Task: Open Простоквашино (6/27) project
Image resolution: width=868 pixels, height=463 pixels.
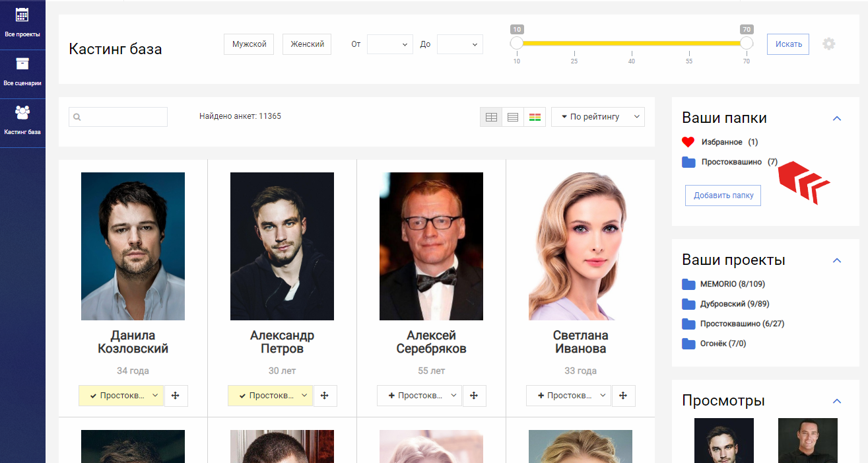Action: coord(742,324)
